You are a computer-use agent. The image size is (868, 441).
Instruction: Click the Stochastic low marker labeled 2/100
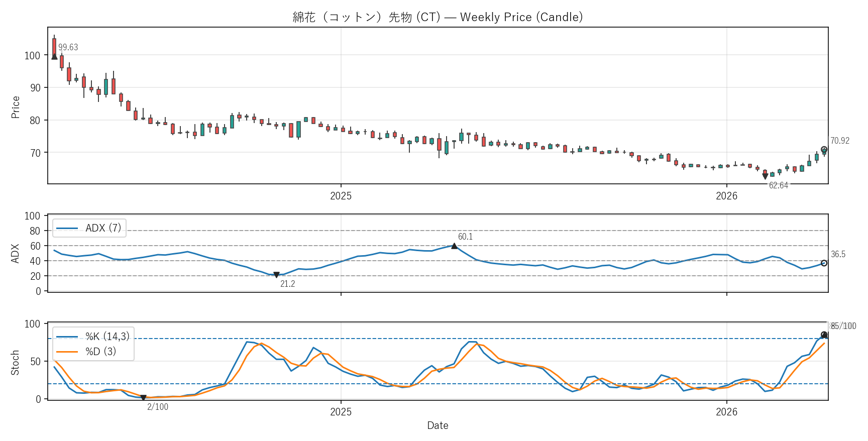[143, 398]
